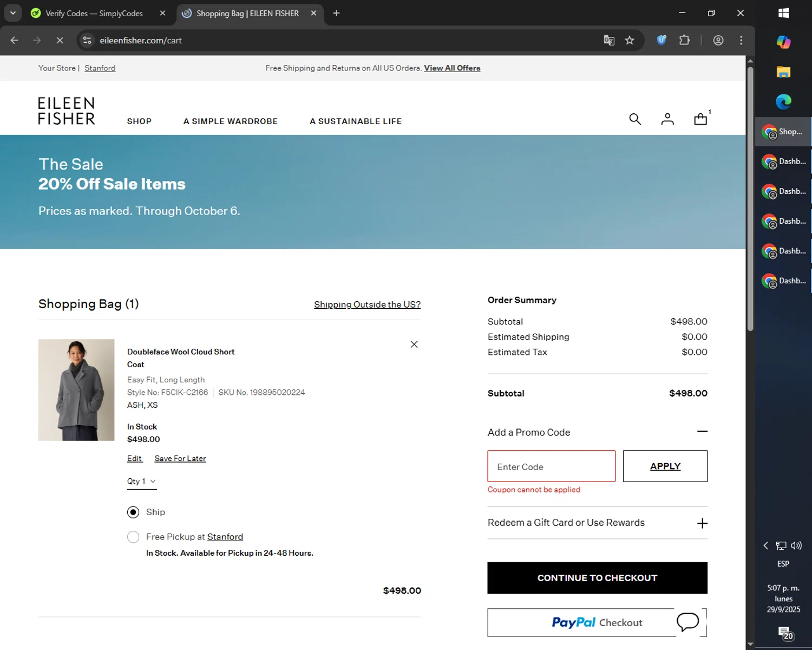Open the account profile icon in site header
The height and width of the screenshot is (650, 812).
(x=667, y=119)
